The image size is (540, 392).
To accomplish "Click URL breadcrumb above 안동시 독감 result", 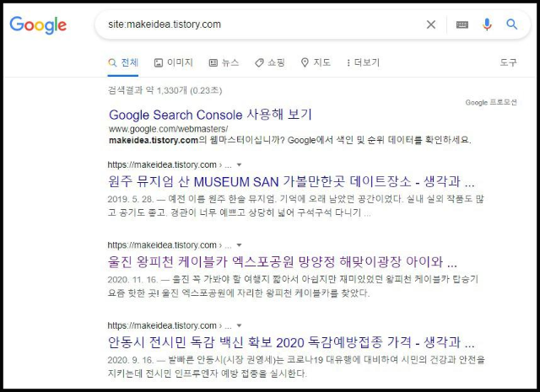I will point(170,325).
